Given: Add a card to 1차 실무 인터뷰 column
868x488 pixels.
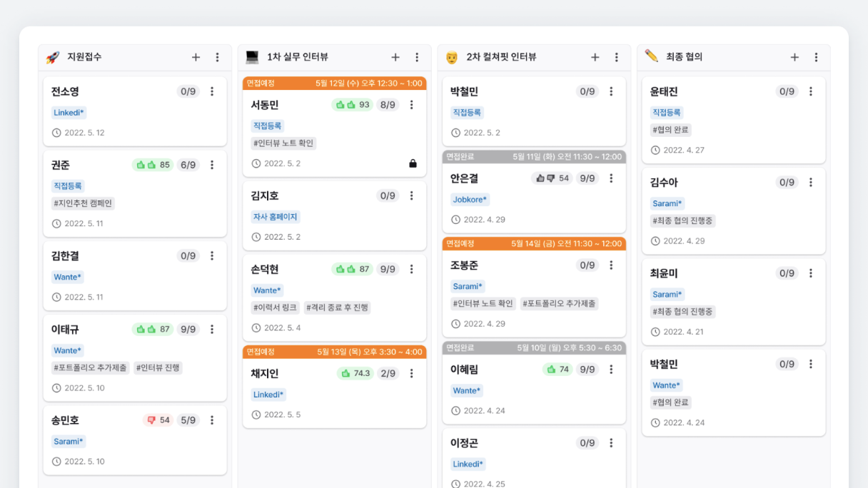Looking at the screenshot, I should pyautogui.click(x=395, y=57).
